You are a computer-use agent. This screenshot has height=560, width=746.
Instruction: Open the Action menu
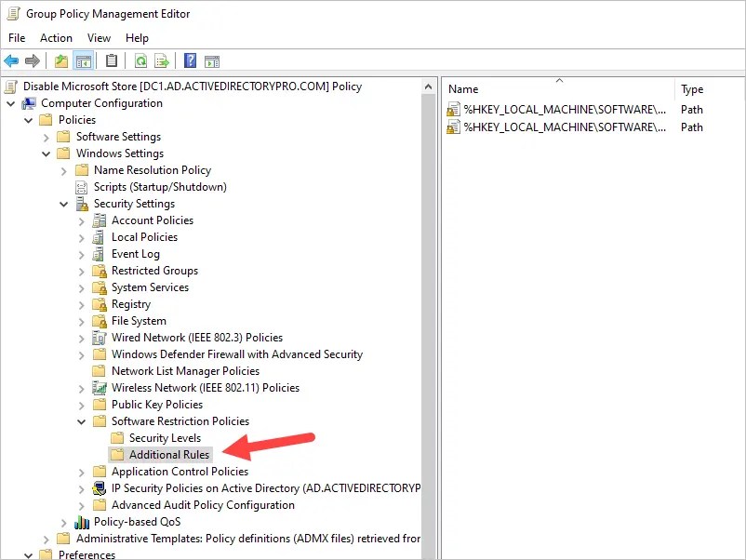click(56, 38)
